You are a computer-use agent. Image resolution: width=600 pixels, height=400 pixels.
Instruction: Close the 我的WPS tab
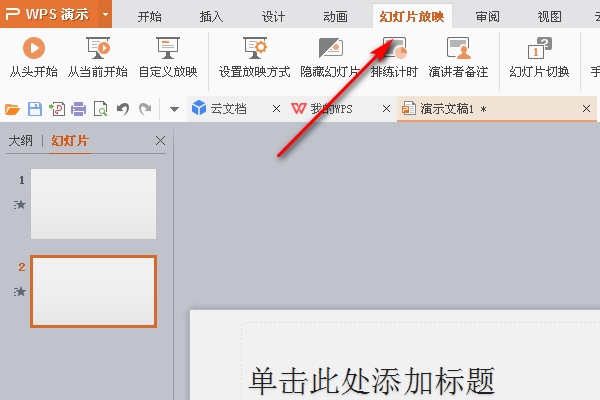click(x=386, y=109)
